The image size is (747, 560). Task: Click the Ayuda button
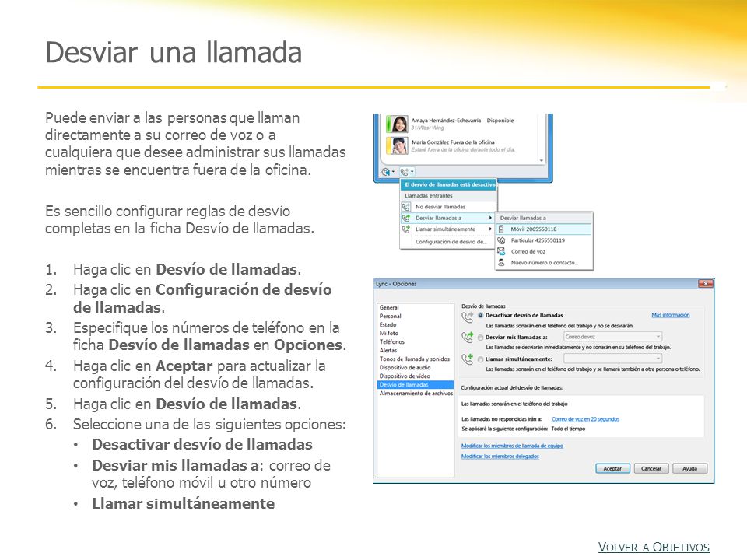coord(690,468)
